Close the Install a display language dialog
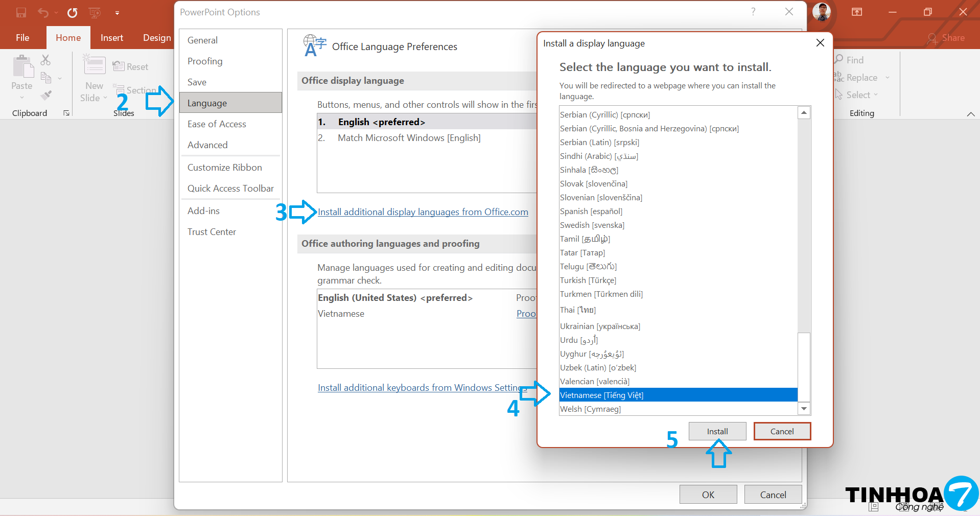 pos(820,43)
